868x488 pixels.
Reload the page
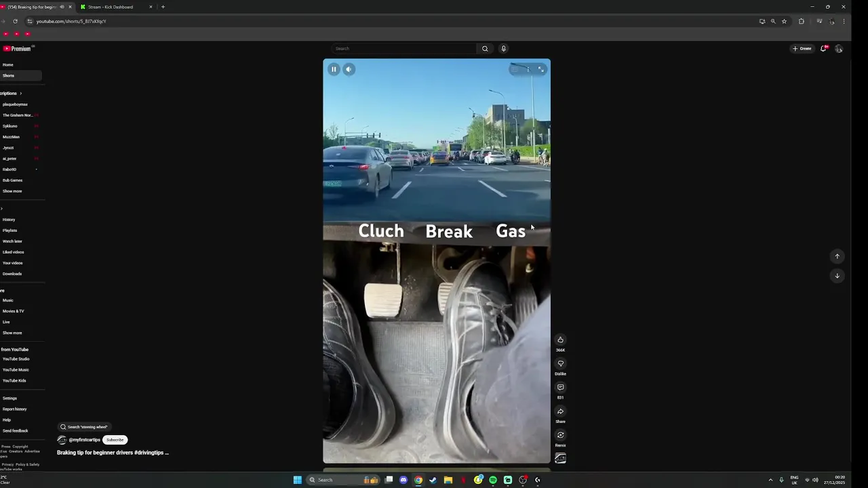pos(15,21)
